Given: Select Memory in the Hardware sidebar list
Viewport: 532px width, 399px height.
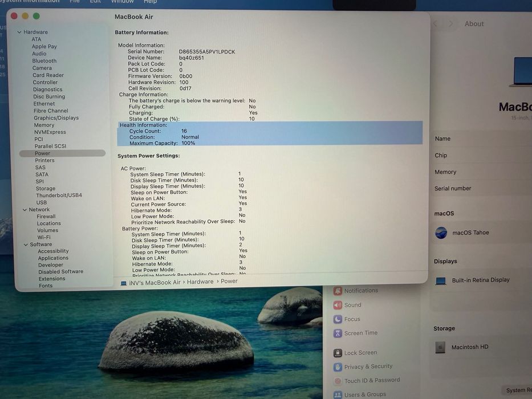Looking at the screenshot, I should pos(44,125).
